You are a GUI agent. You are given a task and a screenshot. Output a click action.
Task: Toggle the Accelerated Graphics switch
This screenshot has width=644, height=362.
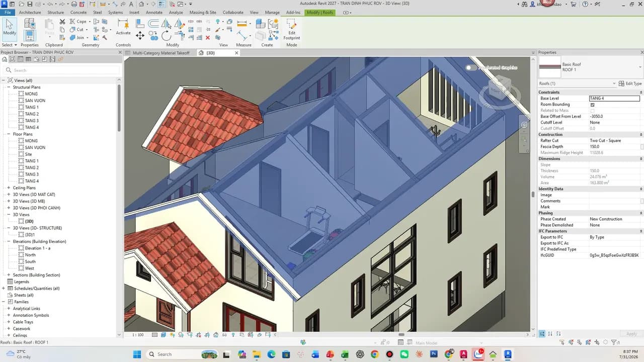470,67
